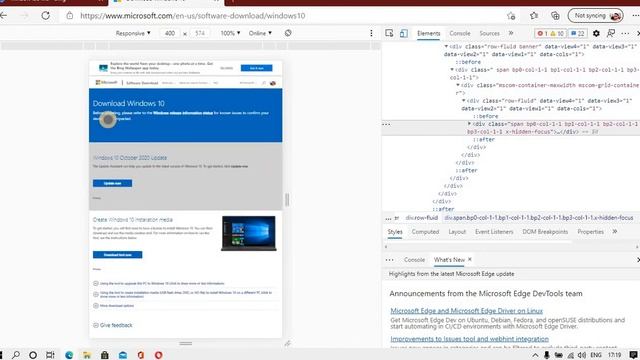This screenshot has height=360, width=640.
Task: Show more DevTools tabs chevron
Action: pyautogui.click(x=511, y=33)
